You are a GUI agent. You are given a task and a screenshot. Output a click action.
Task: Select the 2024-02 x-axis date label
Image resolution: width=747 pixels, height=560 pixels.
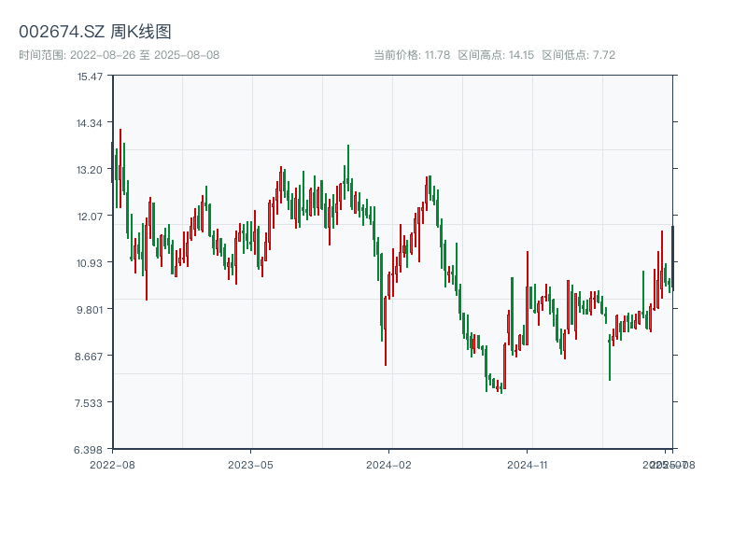(389, 464)
